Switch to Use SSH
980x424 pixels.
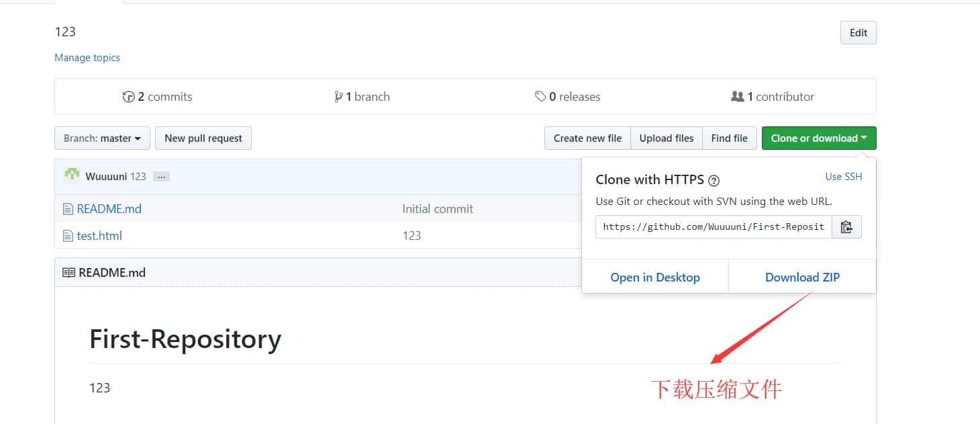[844, 177]
